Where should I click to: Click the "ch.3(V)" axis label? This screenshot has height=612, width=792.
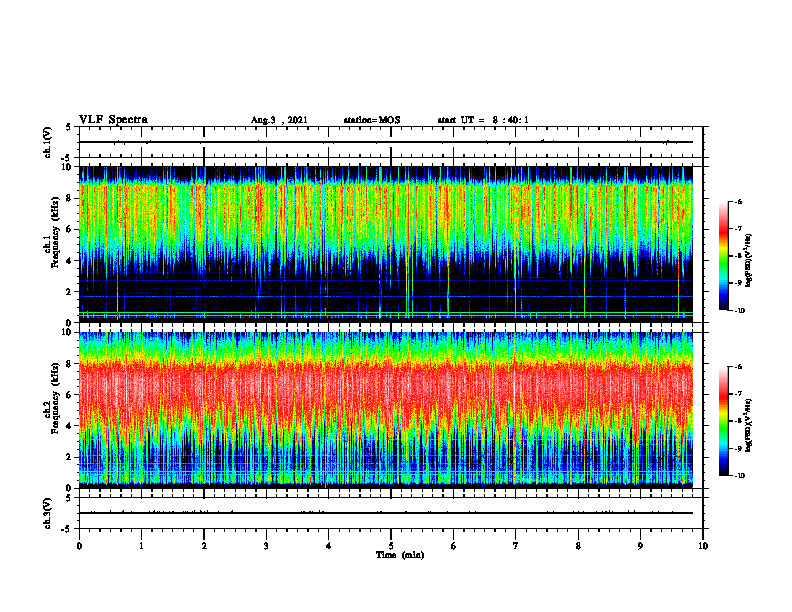pos(47,513)
